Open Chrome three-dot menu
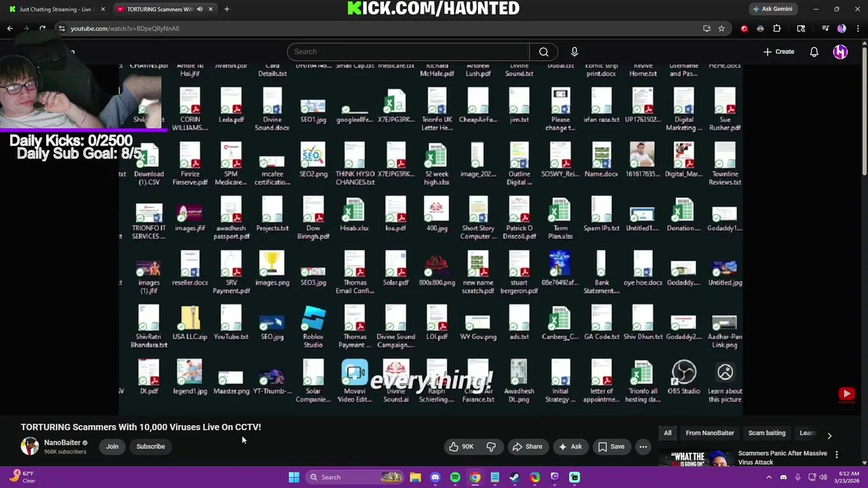 click(x=857, y=28)
